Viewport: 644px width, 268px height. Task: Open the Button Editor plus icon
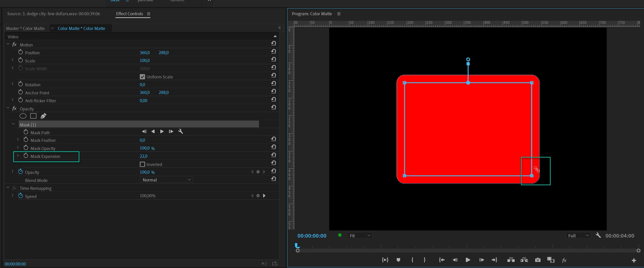click(x=634, y=260)
